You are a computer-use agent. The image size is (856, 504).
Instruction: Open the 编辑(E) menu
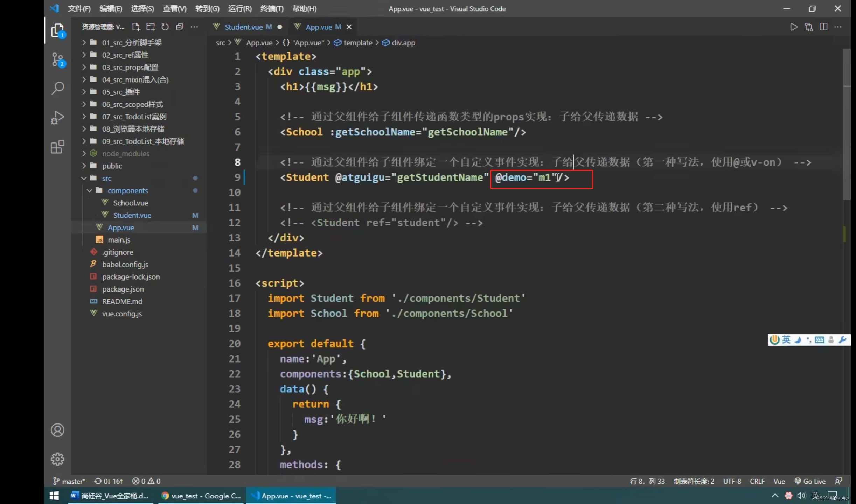point(111,9)
